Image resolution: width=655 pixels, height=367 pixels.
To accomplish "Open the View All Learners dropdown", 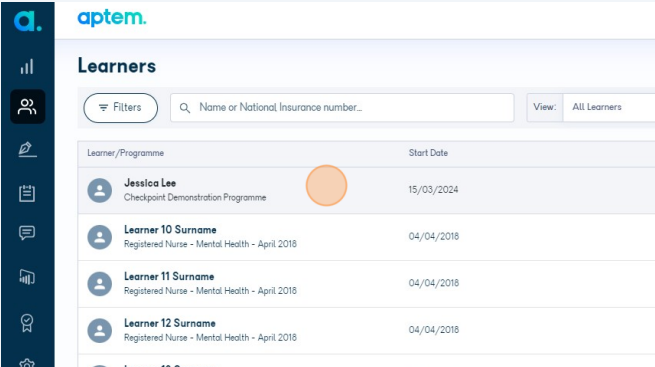I will 609,107.
